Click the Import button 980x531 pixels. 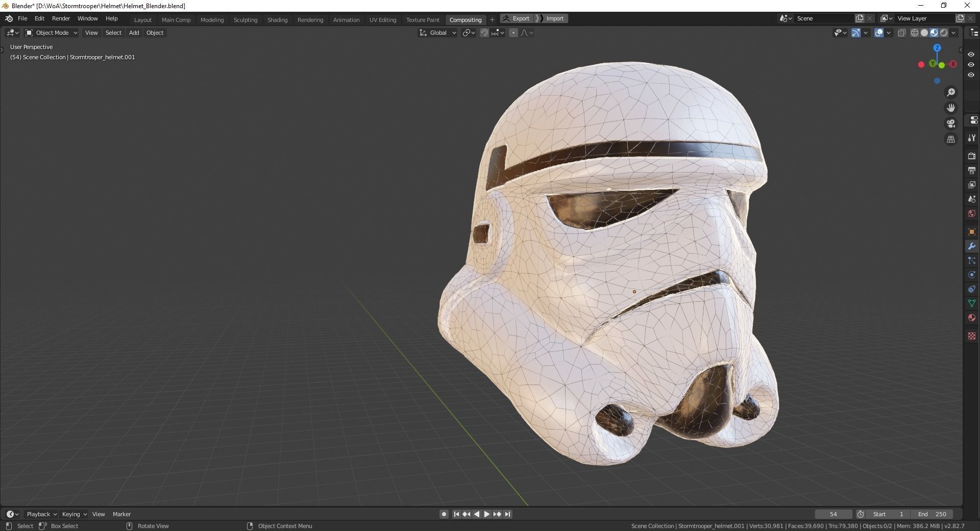[551, 18]
